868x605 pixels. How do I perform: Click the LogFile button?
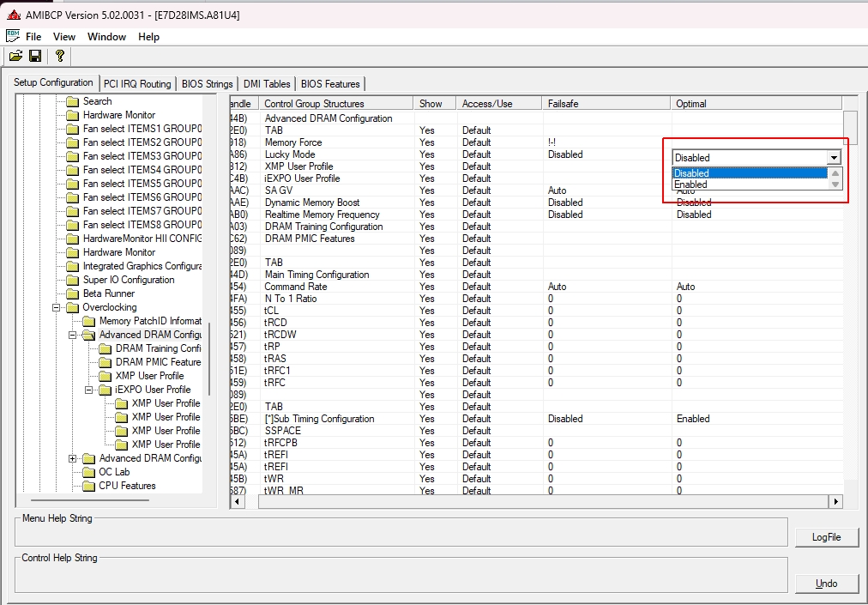(x=827, y=537)
